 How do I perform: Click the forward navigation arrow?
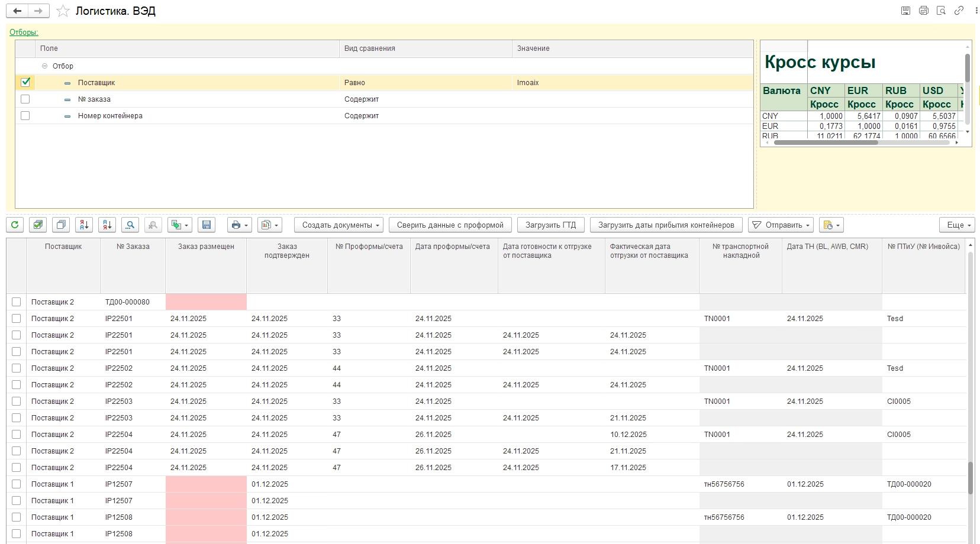38,11
